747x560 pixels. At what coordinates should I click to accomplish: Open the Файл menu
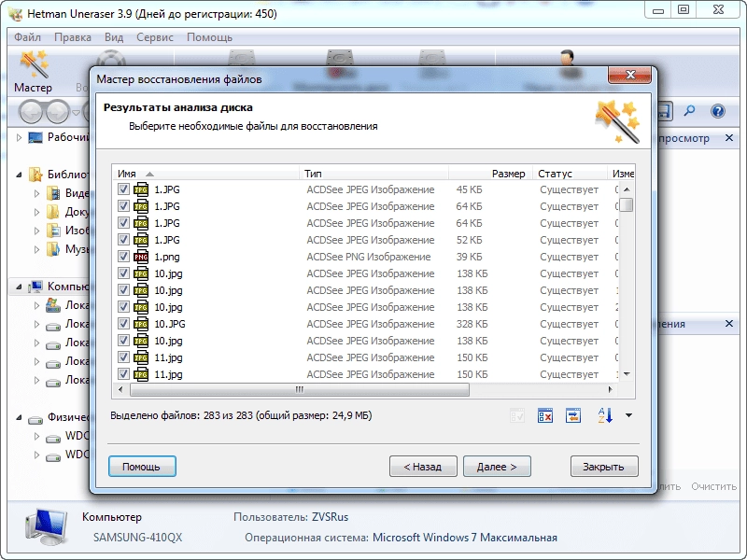click(27, 37)
